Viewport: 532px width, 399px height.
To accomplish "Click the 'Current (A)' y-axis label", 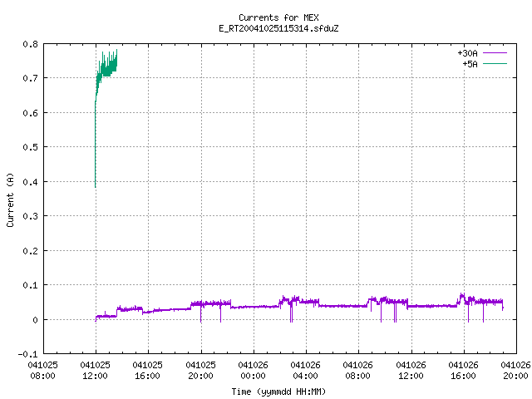I will (10, 199).
